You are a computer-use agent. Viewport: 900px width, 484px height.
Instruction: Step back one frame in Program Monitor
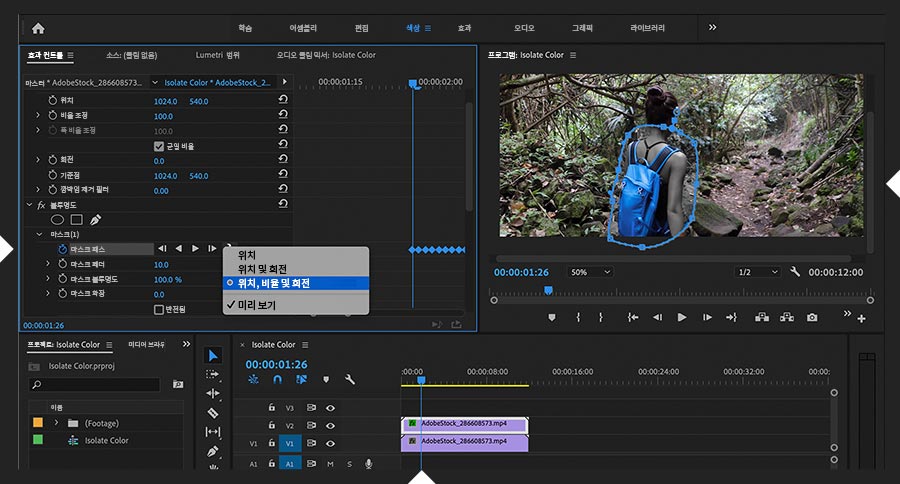[657, 317]
